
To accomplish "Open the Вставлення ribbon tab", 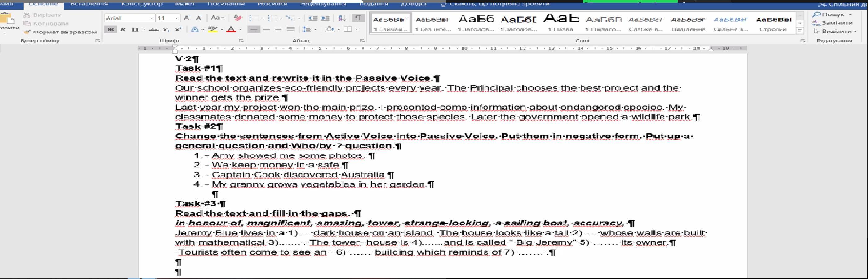I will click(x=89, y=4).
